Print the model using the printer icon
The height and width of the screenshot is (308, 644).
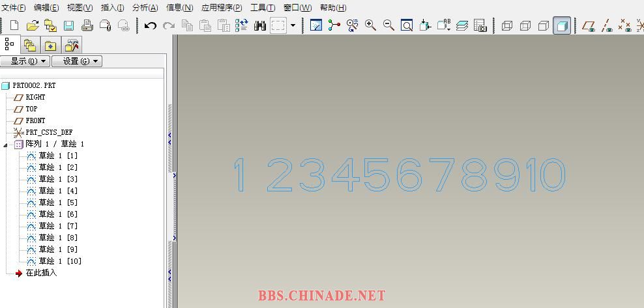coord(87,26)
